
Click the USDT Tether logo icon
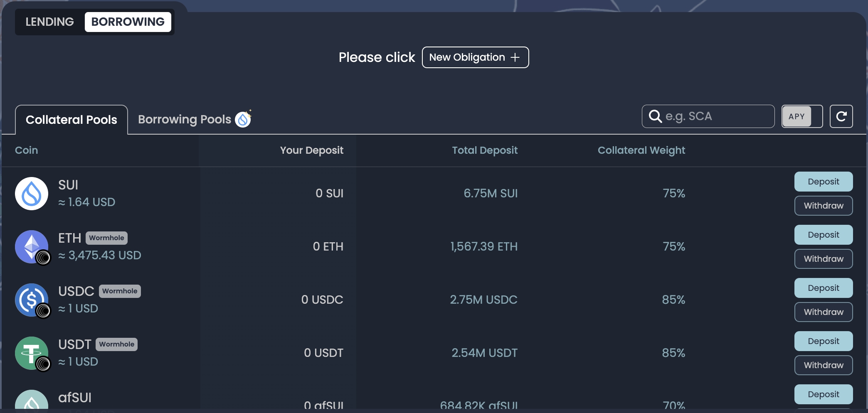click(x=32, y=353)
